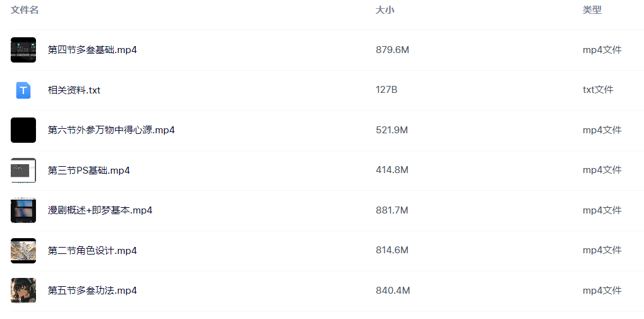The width and height of the screenshot is (644, 319).
Task: Open the file 漫剧概述+即梦基本.mp4
Action: [100, 210]
